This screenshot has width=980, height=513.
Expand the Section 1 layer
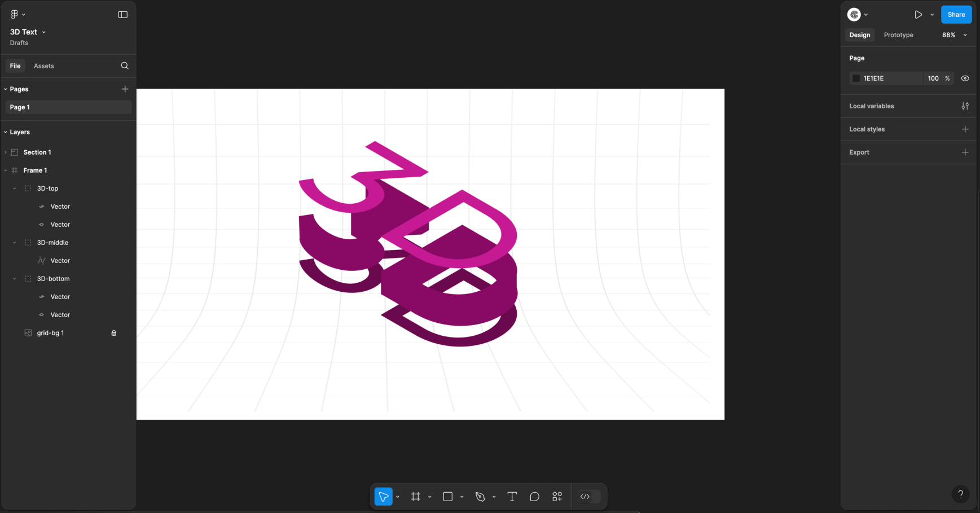coord(6,152)
